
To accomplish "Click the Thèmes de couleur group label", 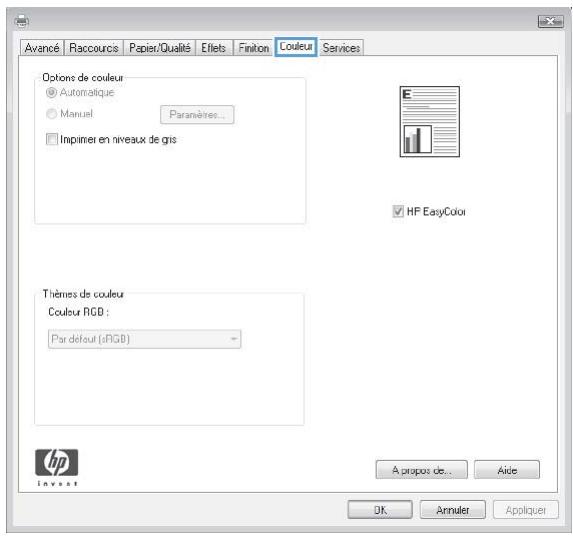I will coord(83,294).
